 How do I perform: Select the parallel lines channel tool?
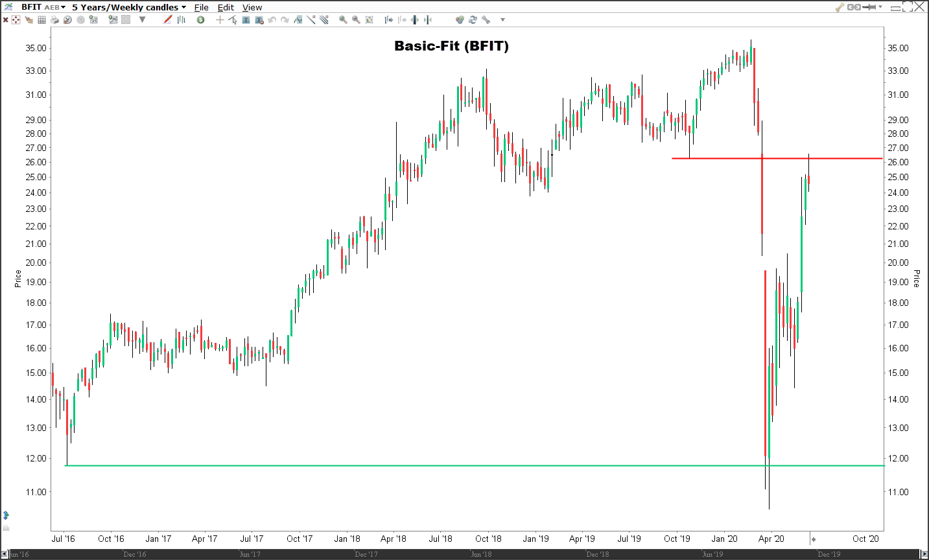pyautogui.click(x=323, y=19)
